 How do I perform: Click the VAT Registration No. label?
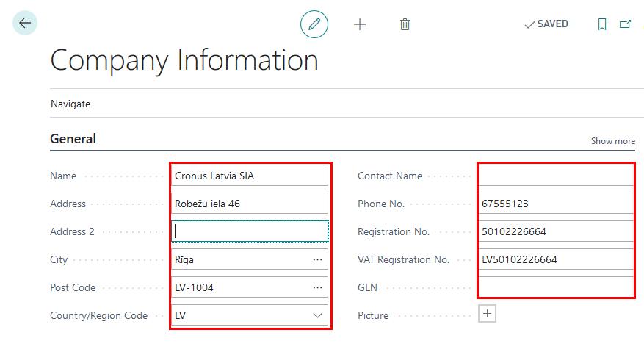coord(403,259)
